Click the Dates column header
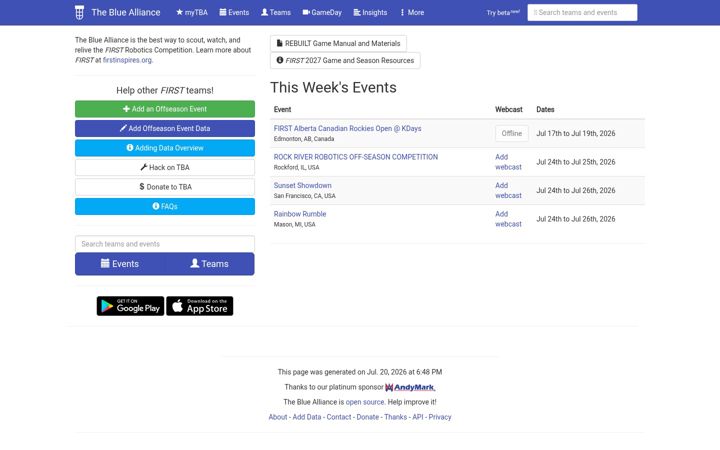Image resolution: width=720 pixels, height=450 pixels. [545, 110]
